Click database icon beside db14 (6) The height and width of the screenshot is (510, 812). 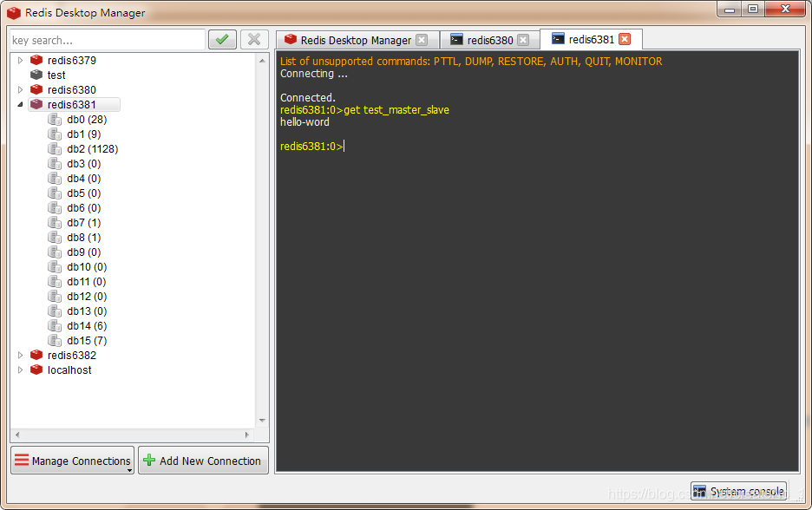point(55,325)
